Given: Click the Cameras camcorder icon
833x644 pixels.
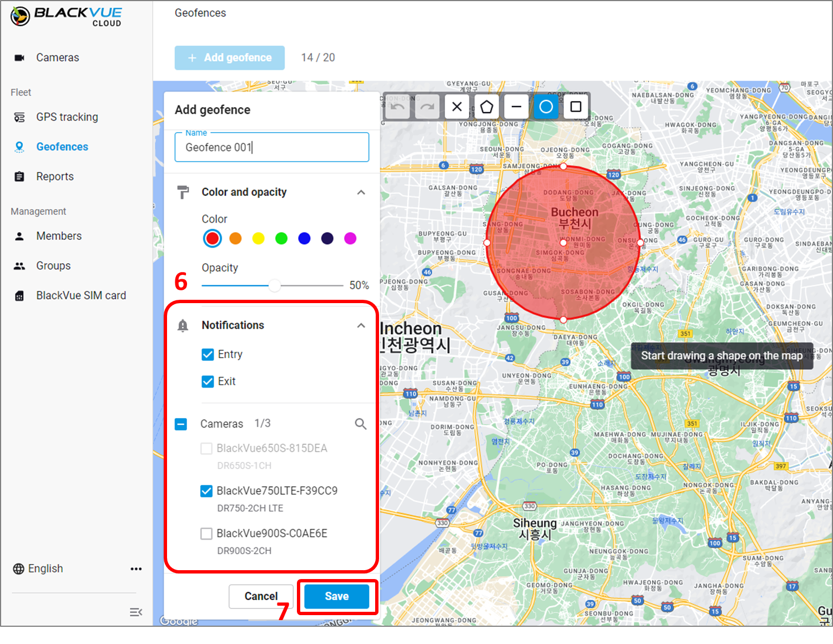Looking at the screenshot, I should point(19,58).
